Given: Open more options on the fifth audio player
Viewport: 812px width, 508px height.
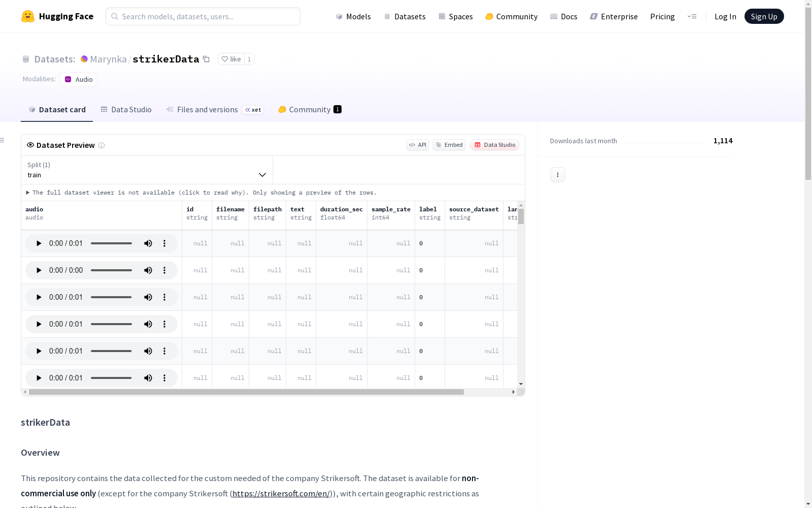Looking at the screenshot, I should (x=164, y=351).
